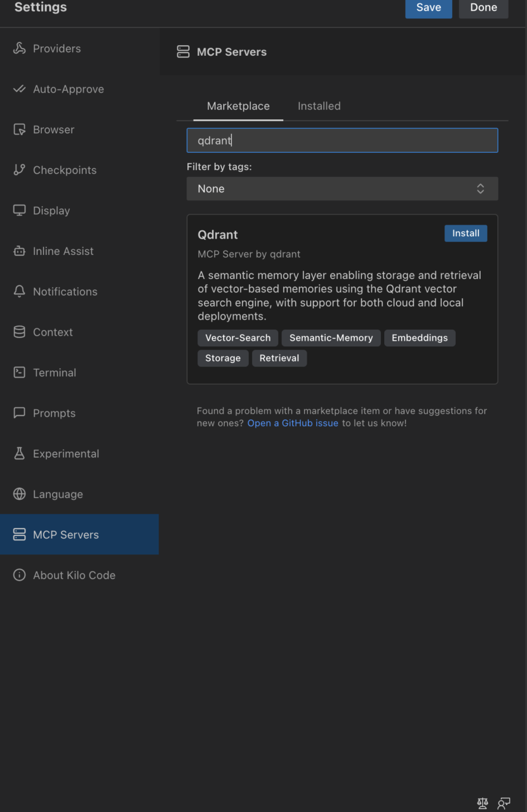Filter by the Vector-Search tag
This screenshot has width=527, height=812.
coord(237,338)
